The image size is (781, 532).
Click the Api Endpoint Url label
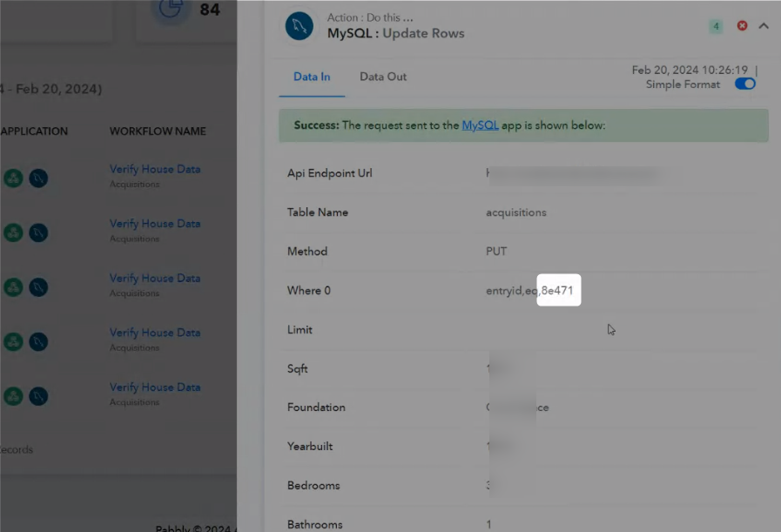pyautogui.click(x=329, y=173)
